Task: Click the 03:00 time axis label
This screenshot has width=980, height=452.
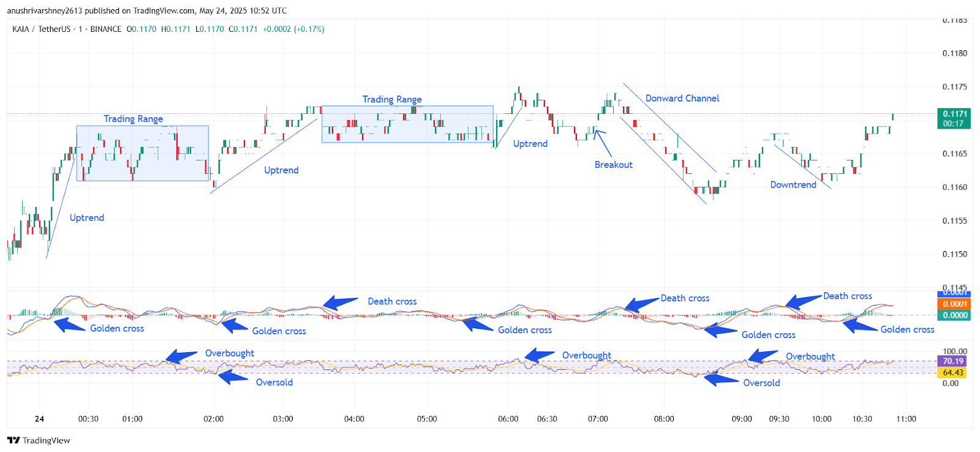Action: pos(283,419)
